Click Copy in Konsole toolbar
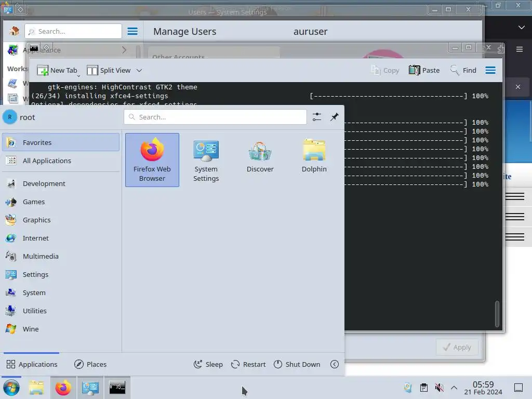 [385, 70]
